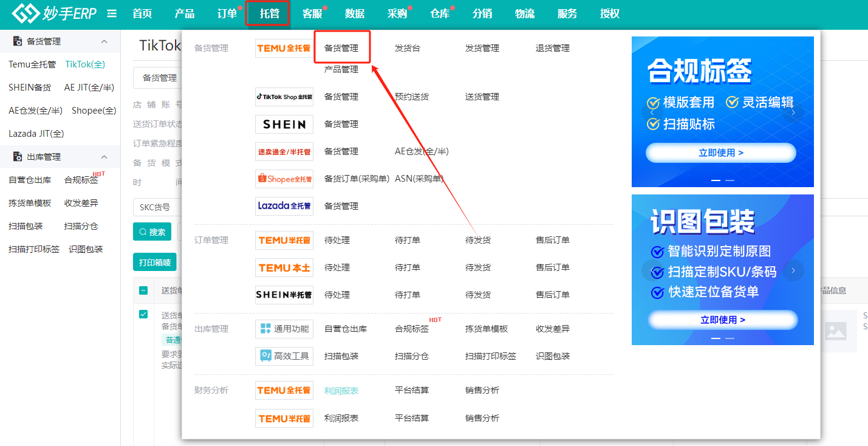
Task: Click the 通用功能 icon tile
Action: pos(284,329)
